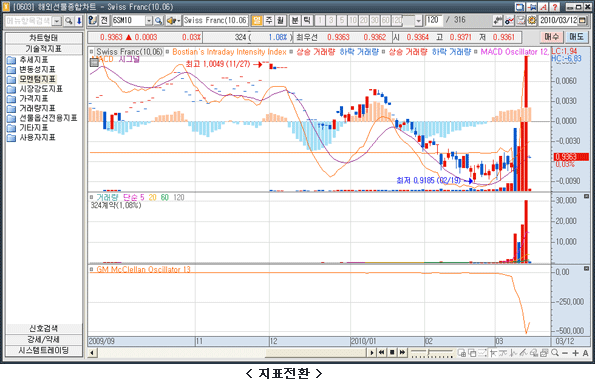
Task: Open the 신호검색 panel tab
Action: coord(44,329)
